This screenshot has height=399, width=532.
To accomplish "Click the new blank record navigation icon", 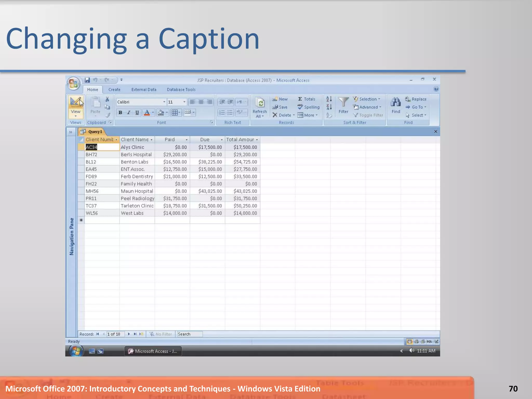I will (x=141, y=334).
